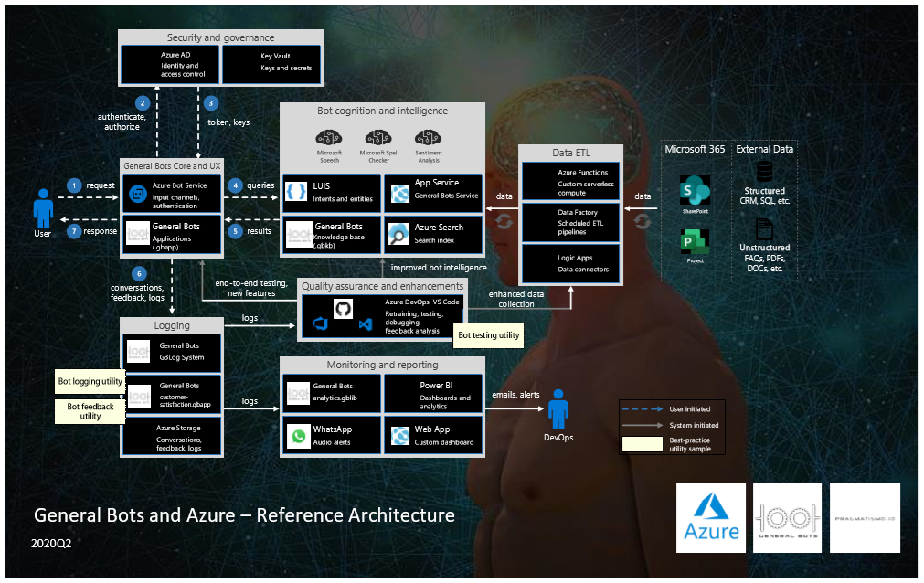Click the blue User person icon

click(x=42, y=208)
